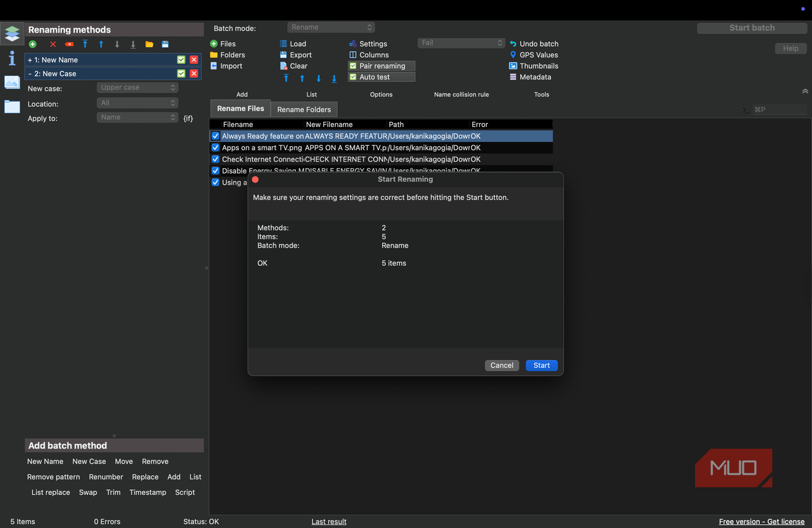Switch to the Rename Folders tab
The image size is (812, 528).
click(x=304, y=109)
